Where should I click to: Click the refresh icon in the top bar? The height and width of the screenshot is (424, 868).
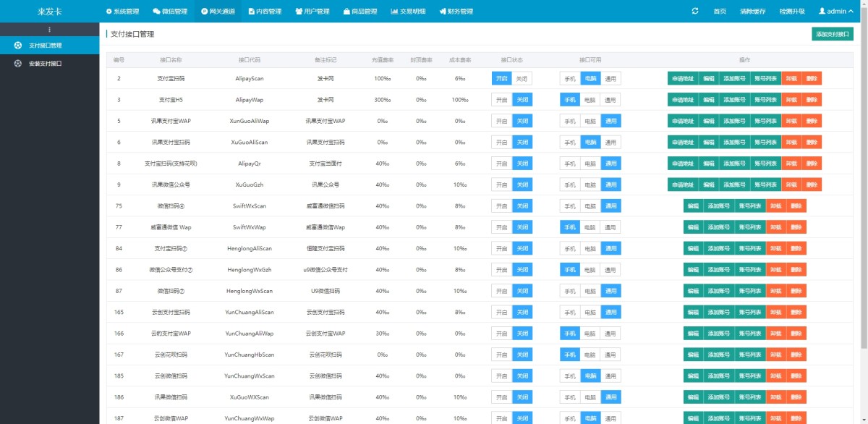pos(695,11)
